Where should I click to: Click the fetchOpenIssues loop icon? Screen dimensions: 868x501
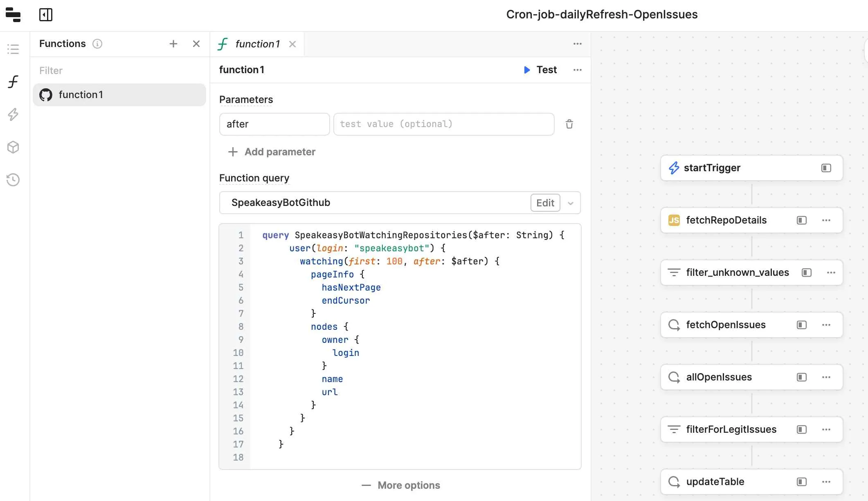click(x=674, y=325)
